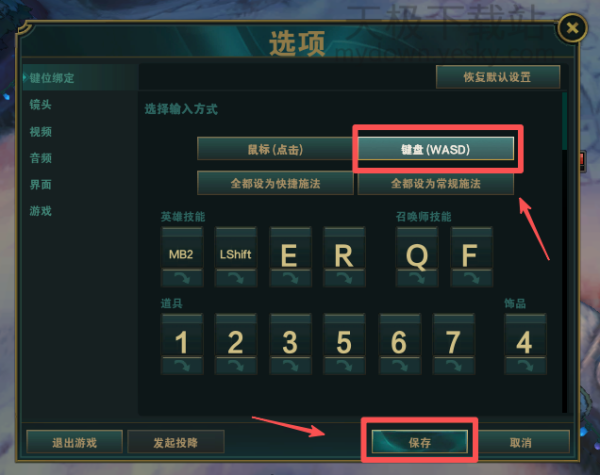600x475 pixels.
Task: Open the 镜头 settings tab
Action: [41, 104]
